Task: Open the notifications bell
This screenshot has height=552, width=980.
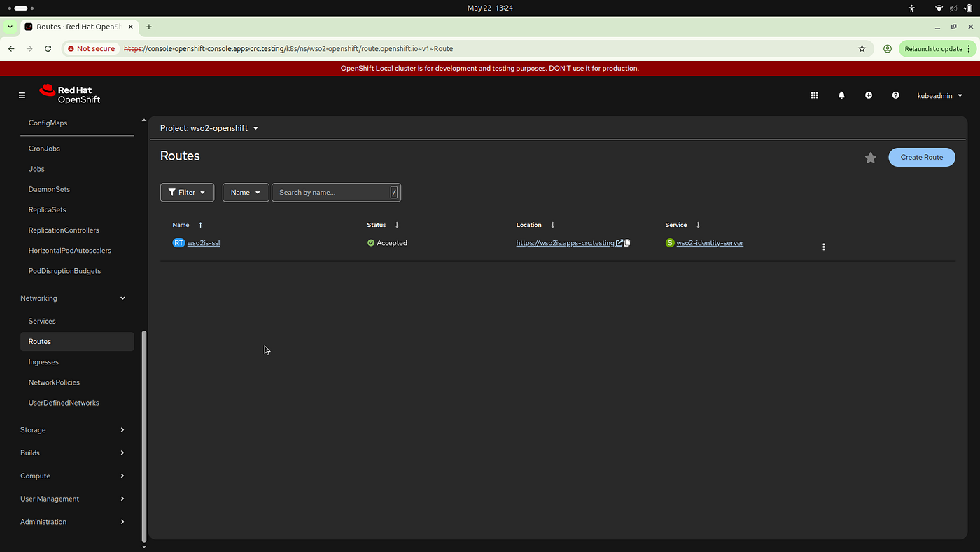Action: click(x=842, y=95)
